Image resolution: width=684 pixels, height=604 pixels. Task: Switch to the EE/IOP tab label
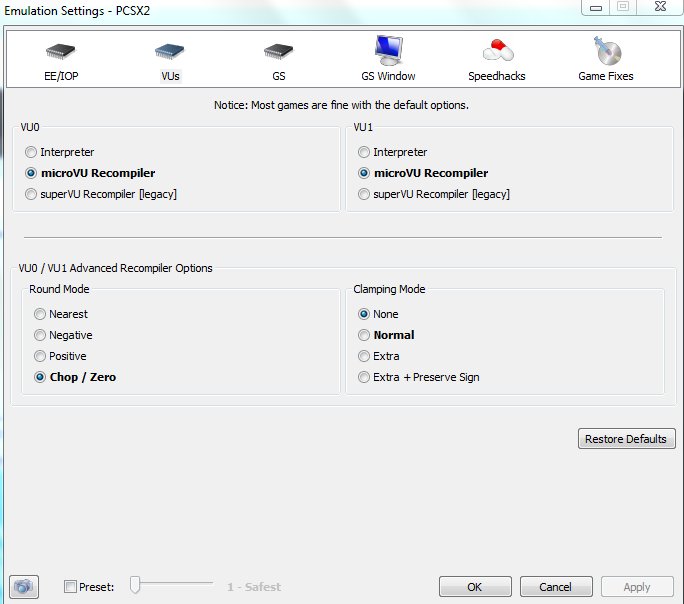coord(61,76)
